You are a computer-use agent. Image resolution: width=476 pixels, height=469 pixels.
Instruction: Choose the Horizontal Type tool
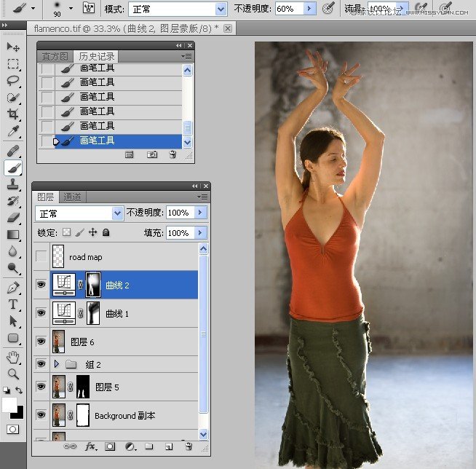(13, 304)
